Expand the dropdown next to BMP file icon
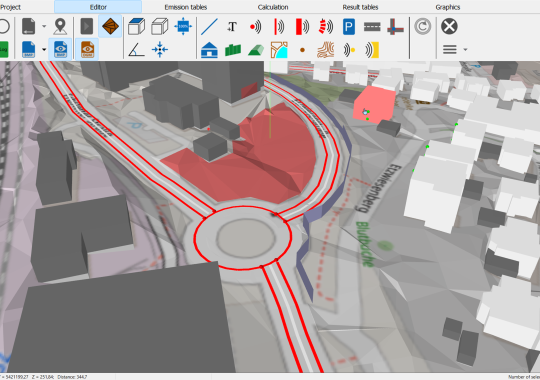The image size is (540, 380). coord(44,50)
